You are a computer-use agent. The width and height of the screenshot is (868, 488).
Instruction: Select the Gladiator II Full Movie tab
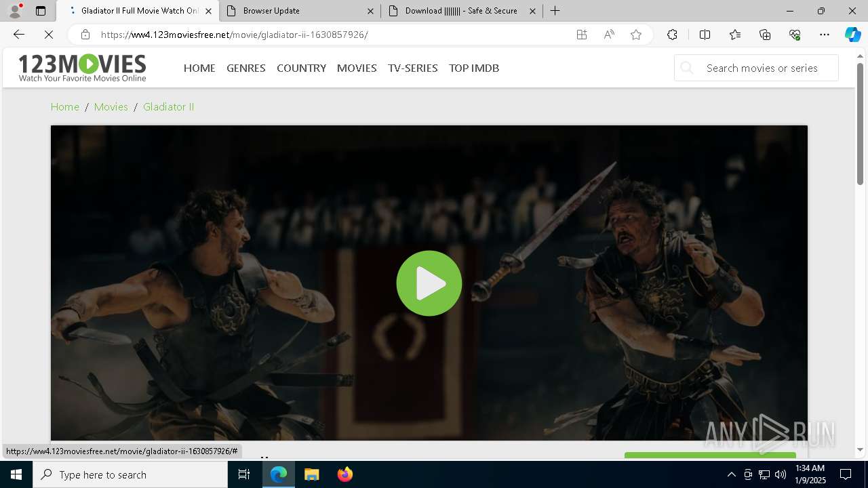point(137,11)
